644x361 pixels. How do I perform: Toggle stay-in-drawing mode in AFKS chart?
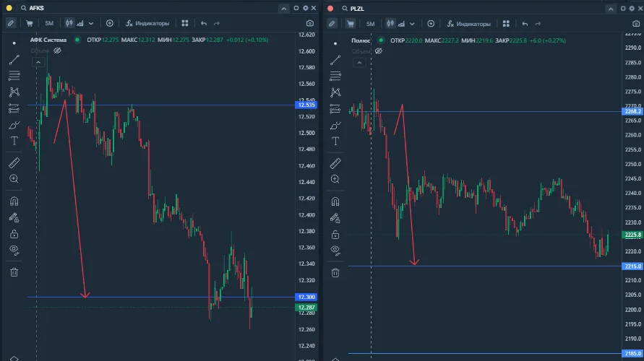click(x=14, y=217)
